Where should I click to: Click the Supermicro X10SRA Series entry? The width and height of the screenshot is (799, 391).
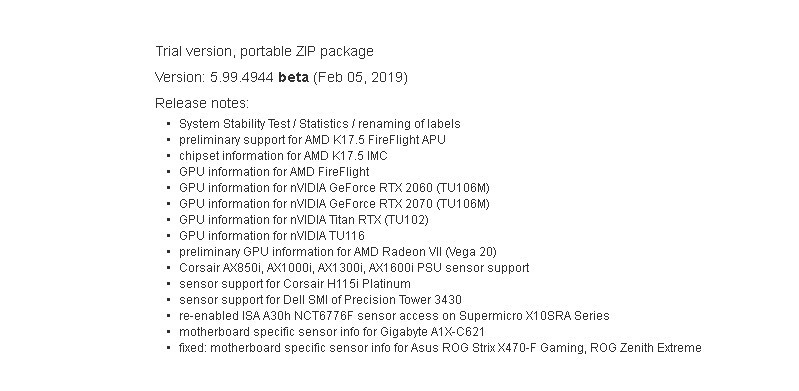394,316
